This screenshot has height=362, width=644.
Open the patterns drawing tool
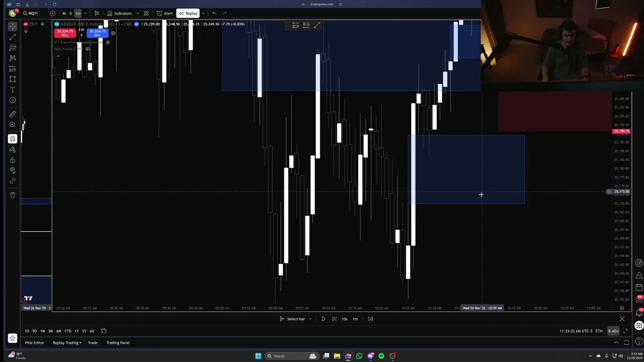click(x=13, y=58)
